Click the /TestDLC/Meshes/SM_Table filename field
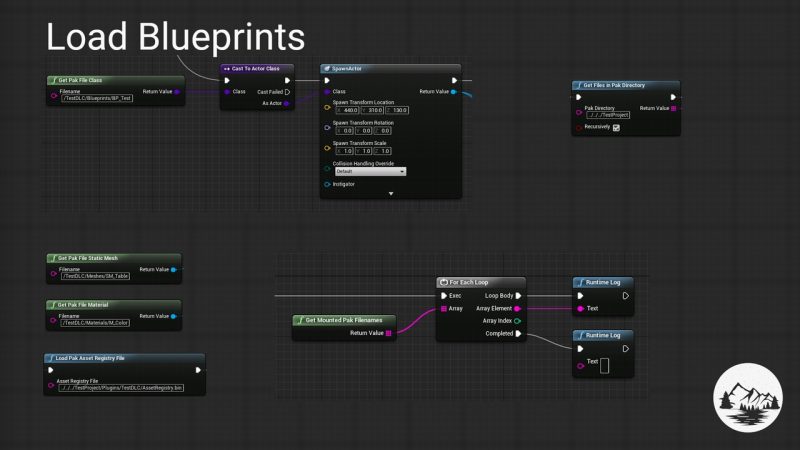800x450 pixels. pyautogui.click(x=95, y=276)
